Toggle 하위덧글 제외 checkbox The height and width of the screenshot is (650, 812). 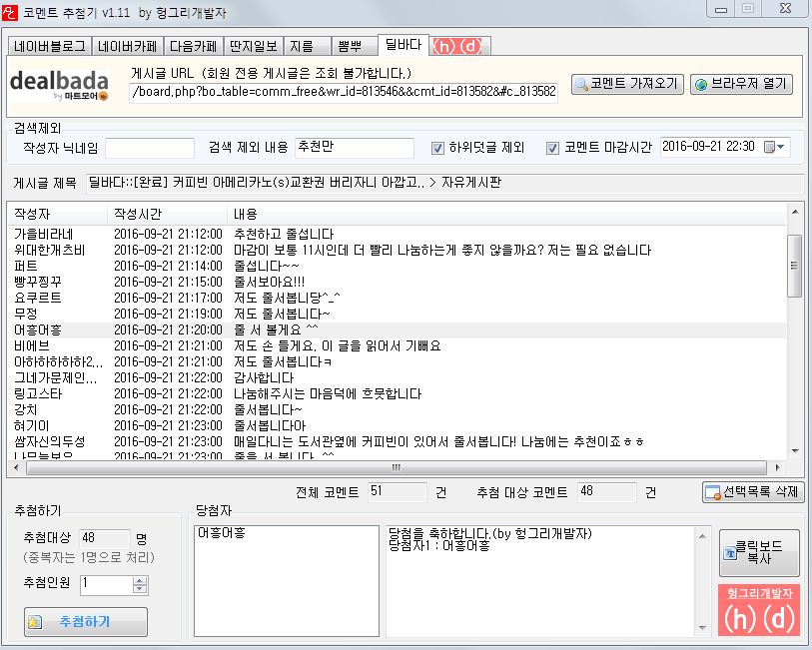tap(437, 148)
